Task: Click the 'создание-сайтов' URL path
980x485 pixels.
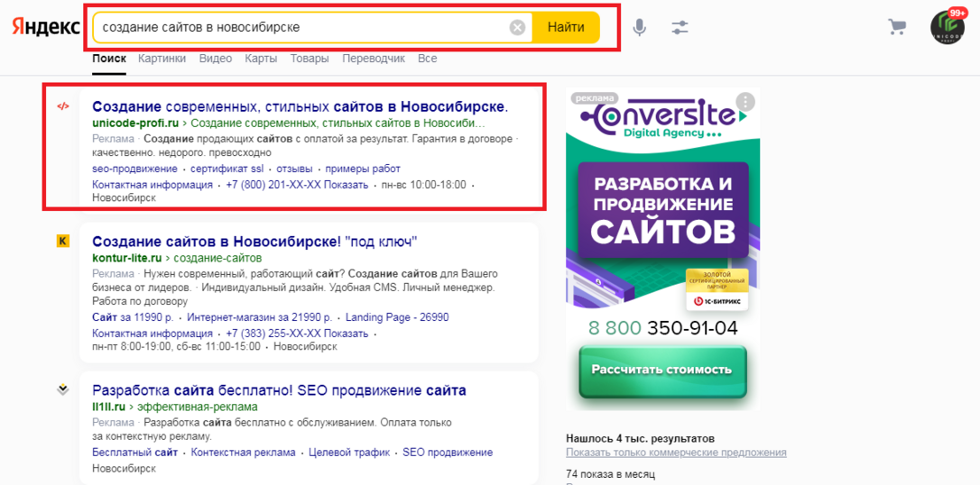Action: (217, 258)
